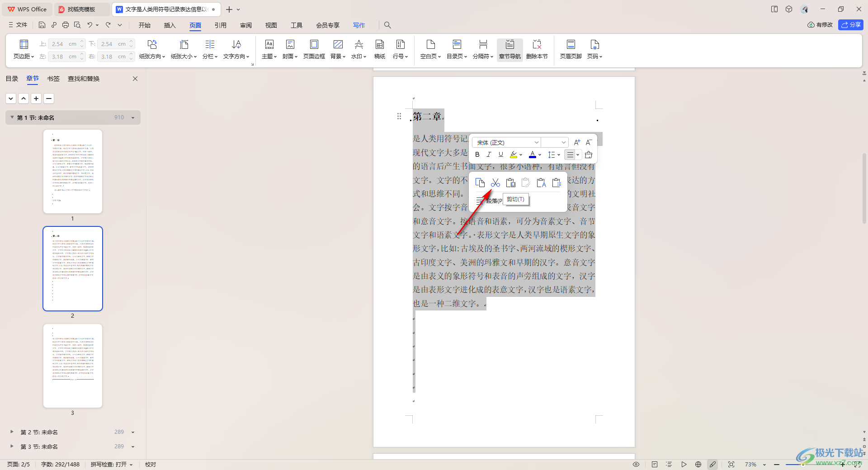Open font color dropdown arrow

coord(540,155)
